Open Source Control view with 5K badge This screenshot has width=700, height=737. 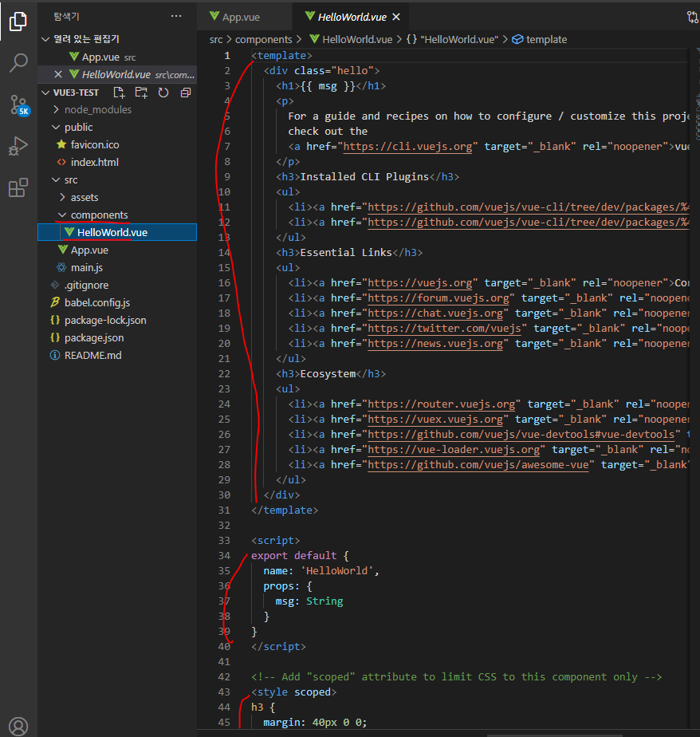pos(19,104)
